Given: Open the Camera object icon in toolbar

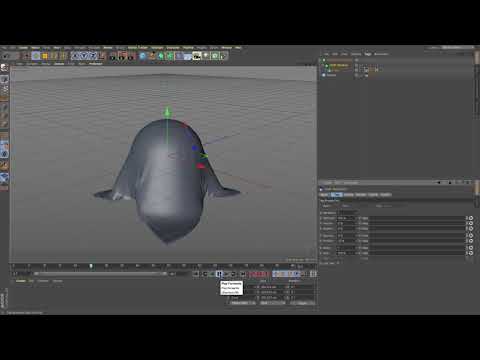Looking at the screenshot, I should (x=197, y=56).
